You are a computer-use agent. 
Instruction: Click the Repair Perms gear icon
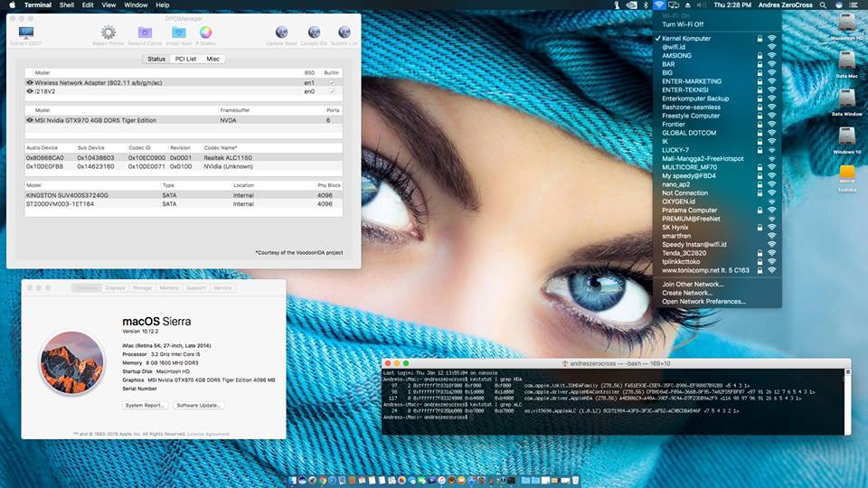tap(108, 33)
